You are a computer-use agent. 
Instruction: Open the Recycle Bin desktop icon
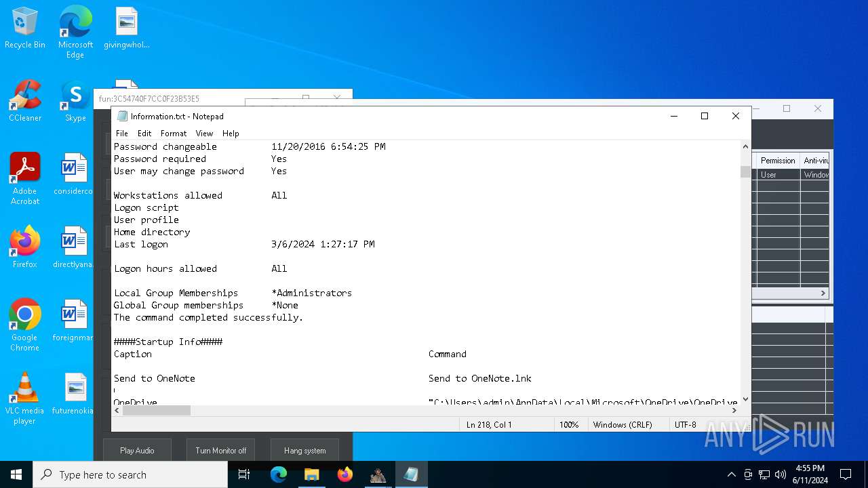(x=25, y=28)
